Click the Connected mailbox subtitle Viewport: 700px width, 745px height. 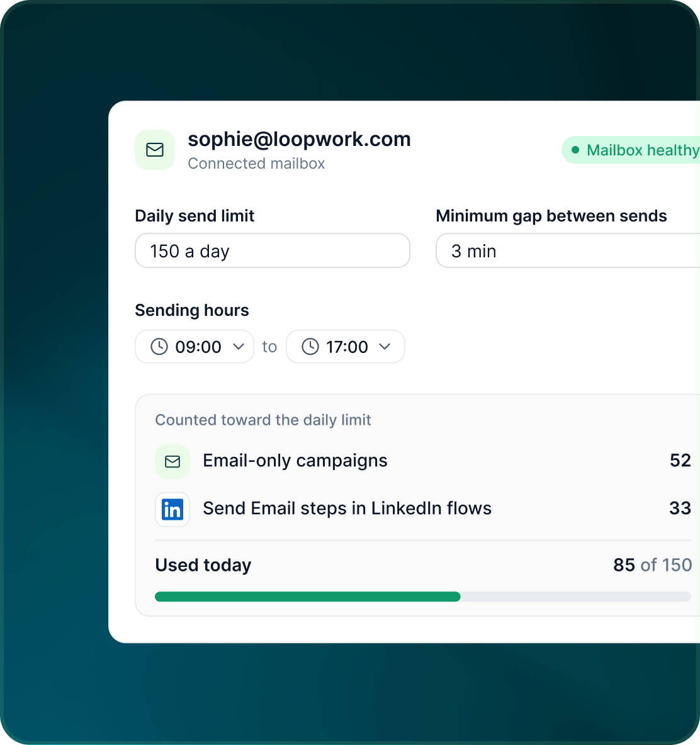click(x=256, y=164)
